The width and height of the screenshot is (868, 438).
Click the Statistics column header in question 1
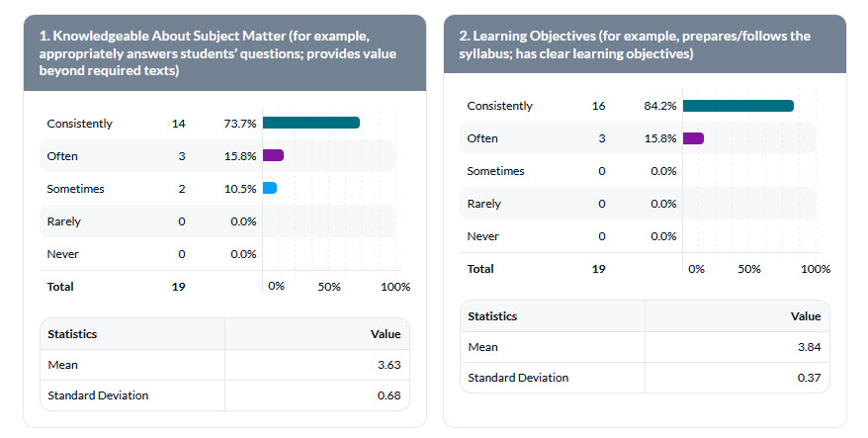(x=72, y=334)
